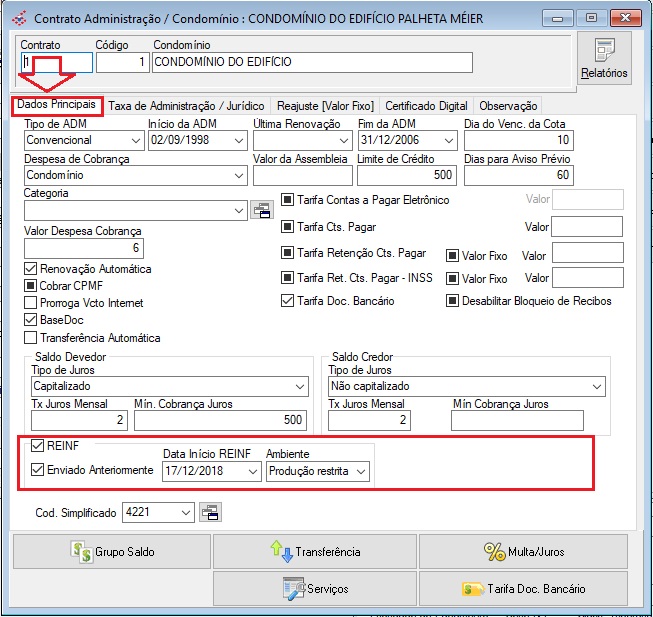The width and height of the screenshot is (653, 617).
Task: Toggle the REINF checkbox
Action: coord(38,446)
